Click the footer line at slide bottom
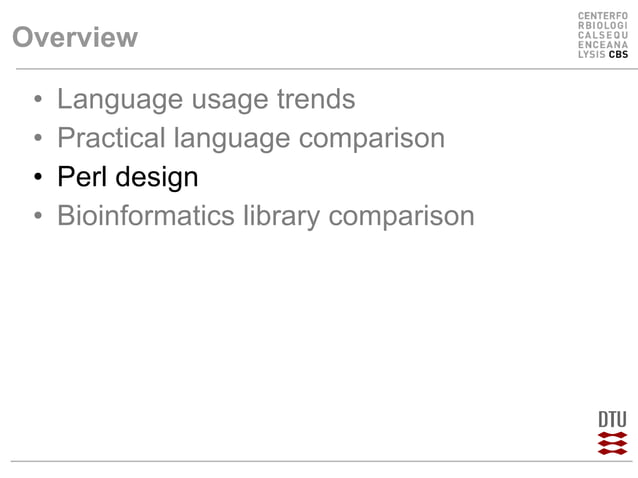The image size is (638, 478). (x=324, y=461)
